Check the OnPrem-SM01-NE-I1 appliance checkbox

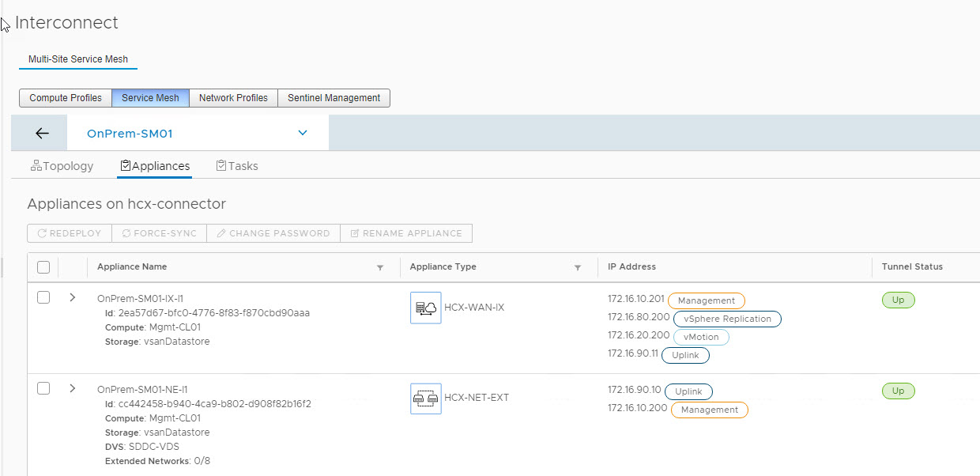43,388
